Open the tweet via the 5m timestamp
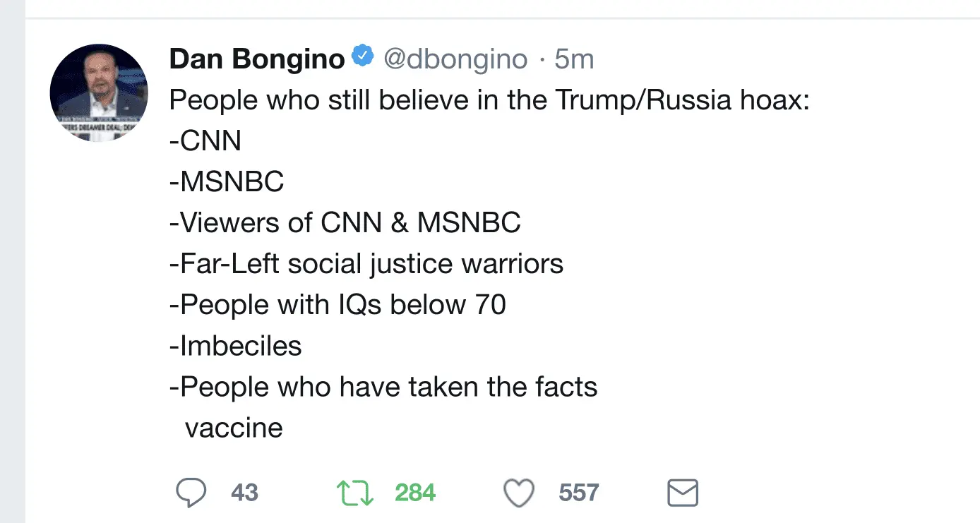This screenshot has height=523, width=980. (573, 59)
